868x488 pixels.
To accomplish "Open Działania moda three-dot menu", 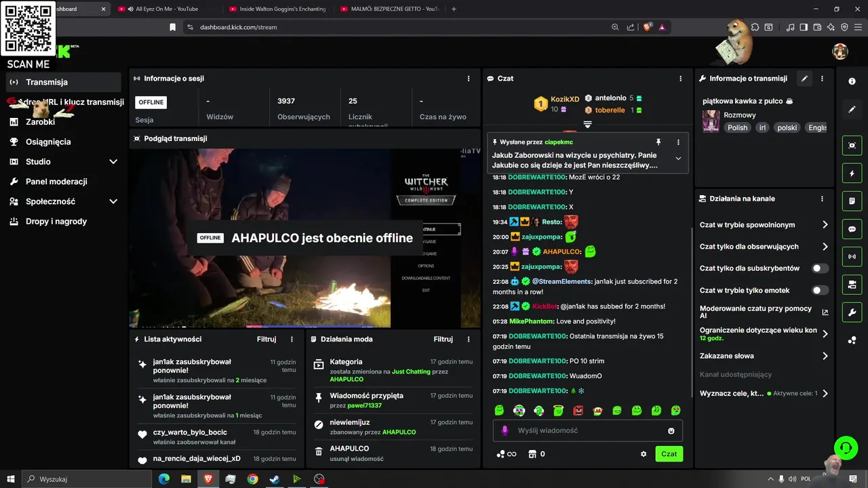I will 468,339.
